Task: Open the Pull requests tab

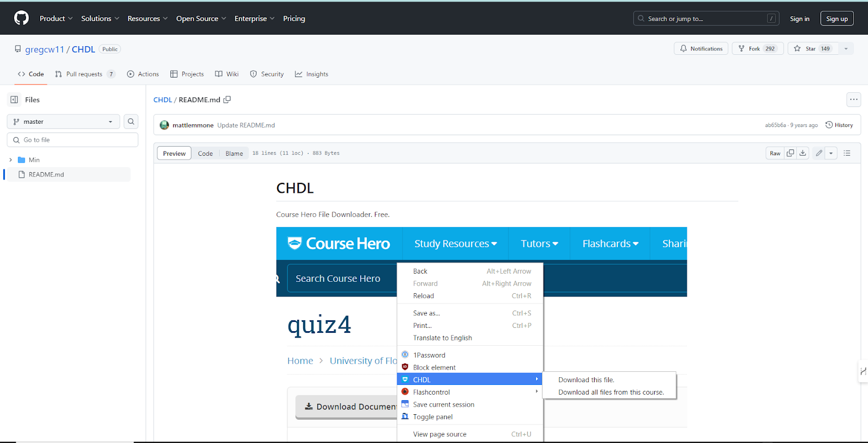Action: (85, 74)
